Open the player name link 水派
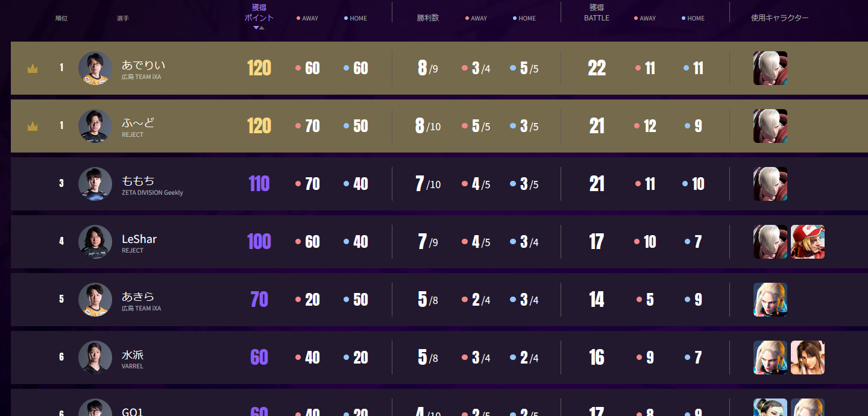868x416 pixels. [x=133, y=355]
